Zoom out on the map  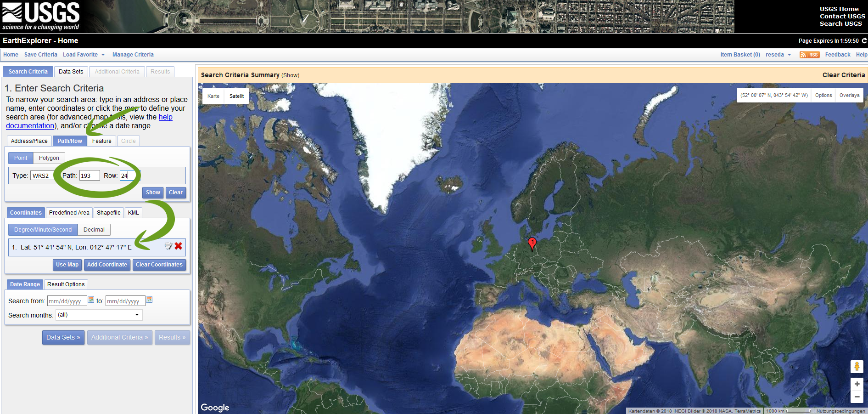[x=857, y=397]
